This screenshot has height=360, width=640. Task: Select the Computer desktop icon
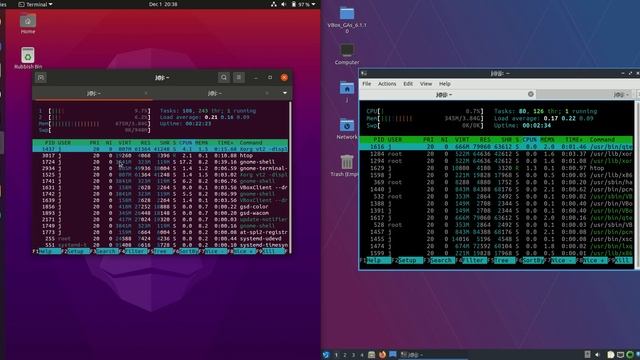tap(347, 54)
